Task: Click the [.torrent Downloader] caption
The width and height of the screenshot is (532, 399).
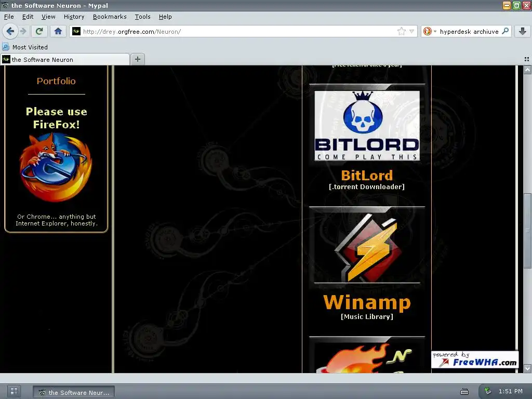Action: [367, 187]
